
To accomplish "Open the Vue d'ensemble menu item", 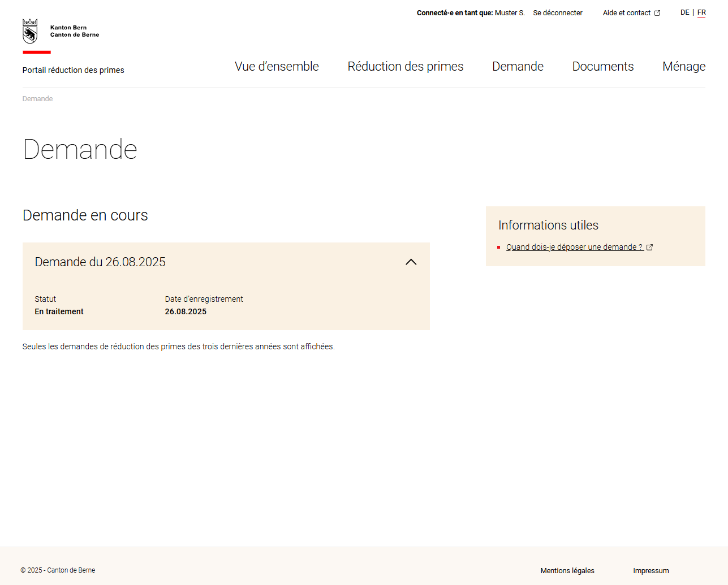I will point(276,66).
